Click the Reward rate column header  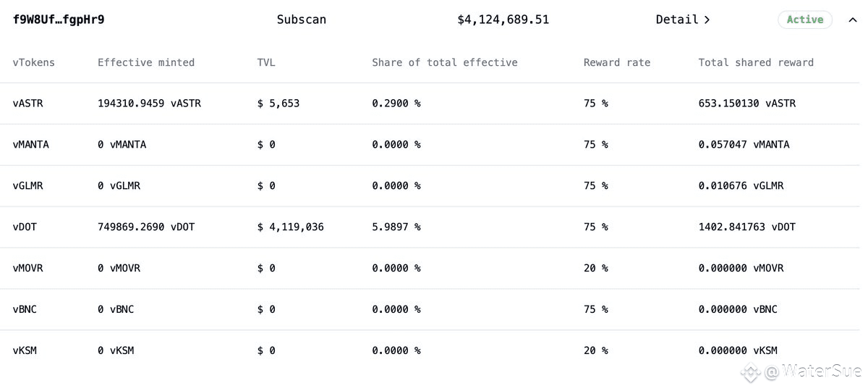point(616,62)
